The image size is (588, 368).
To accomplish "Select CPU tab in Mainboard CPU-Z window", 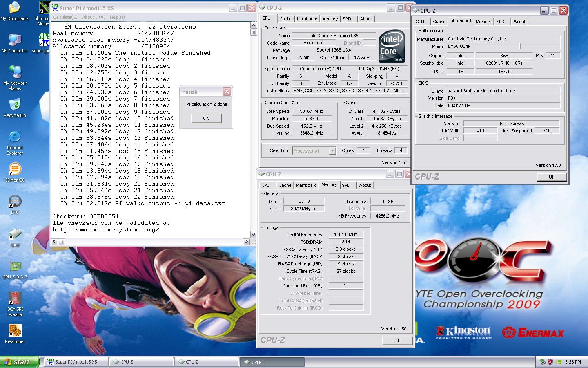I will pyautogui.click(x=420, y=22).
